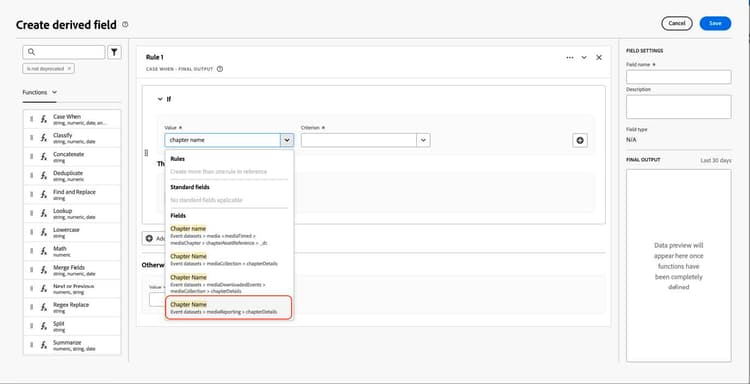Close Rule 1 with its X icon

click(599, 57)
